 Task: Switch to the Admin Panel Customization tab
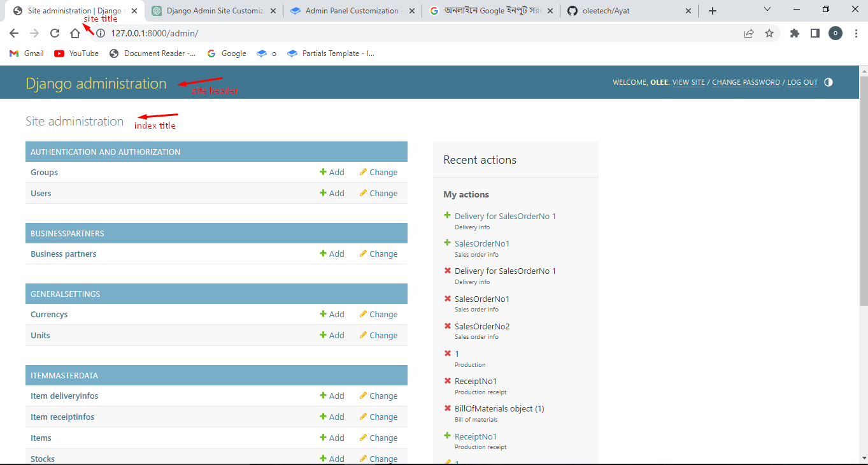coord(351,11)
